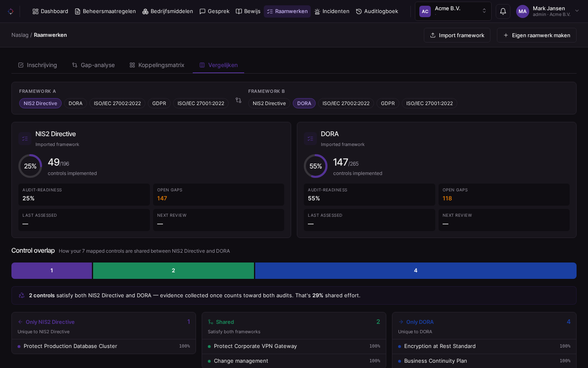Click Import framework button
588x368 pixels.
click(x=457, y=35)
